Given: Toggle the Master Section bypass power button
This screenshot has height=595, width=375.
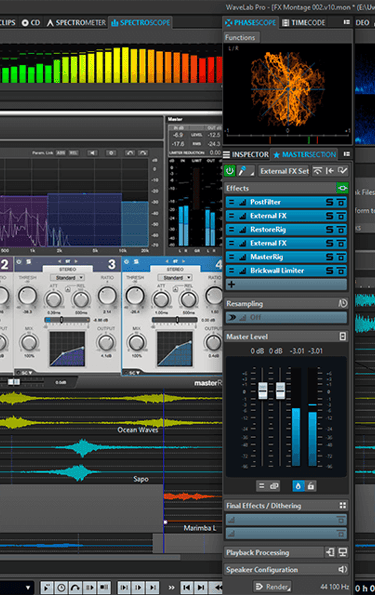Looking at the screenshot, I should click(230, 171).
